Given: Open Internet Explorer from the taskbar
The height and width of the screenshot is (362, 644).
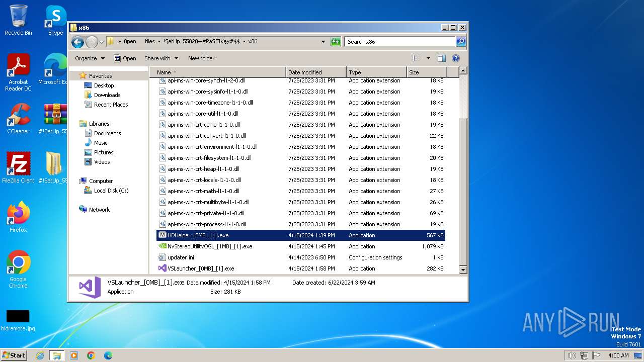Looking at the screenshot, I should coord(40,355).
